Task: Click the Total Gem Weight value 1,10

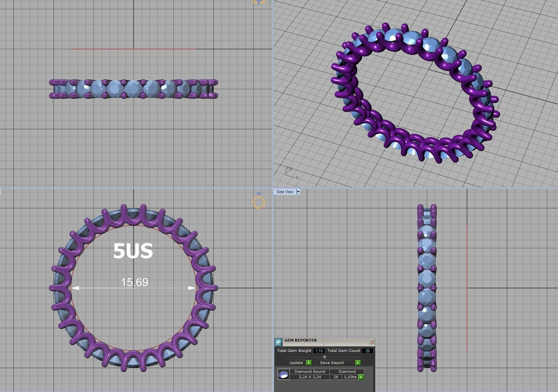Action: (x=319, y=351)
